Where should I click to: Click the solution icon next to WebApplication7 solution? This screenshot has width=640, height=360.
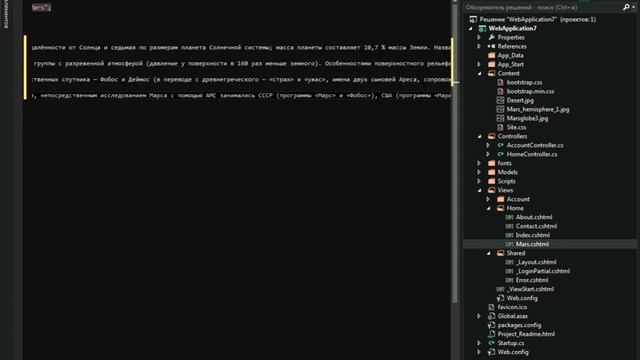(473, 19)
